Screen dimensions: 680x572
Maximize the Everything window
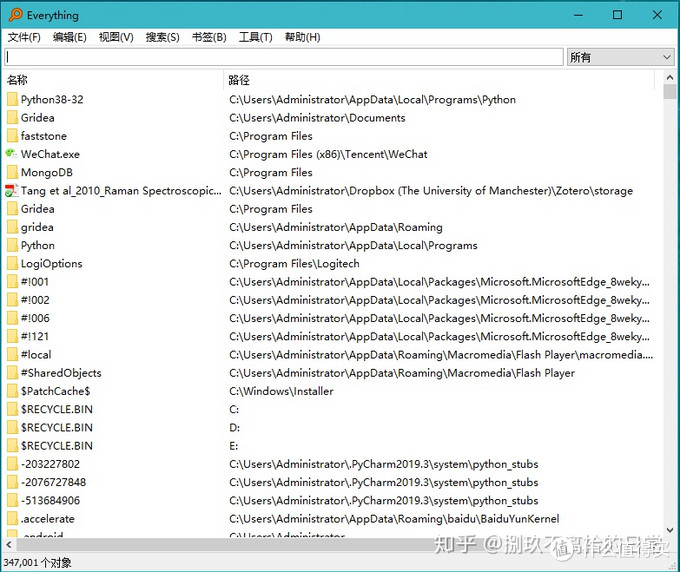617,15
